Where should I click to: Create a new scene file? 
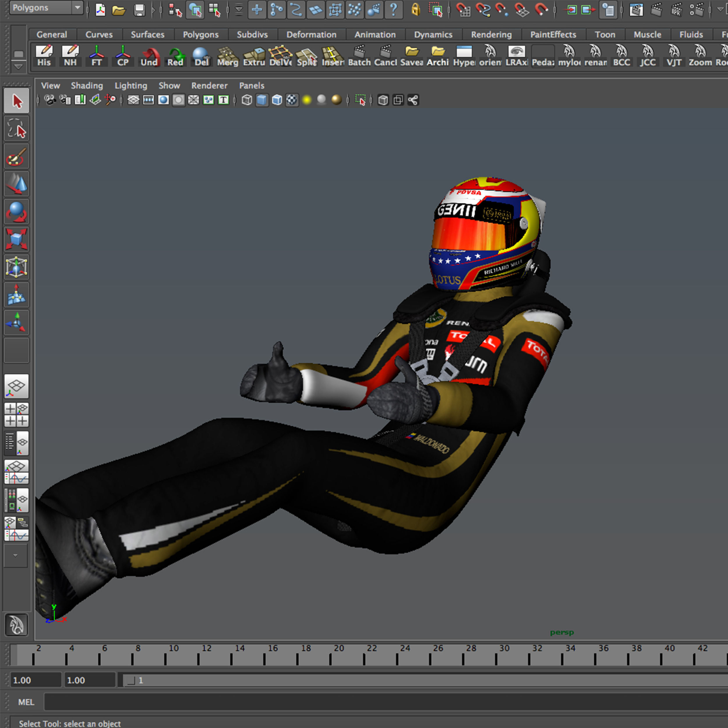[100, 10]
